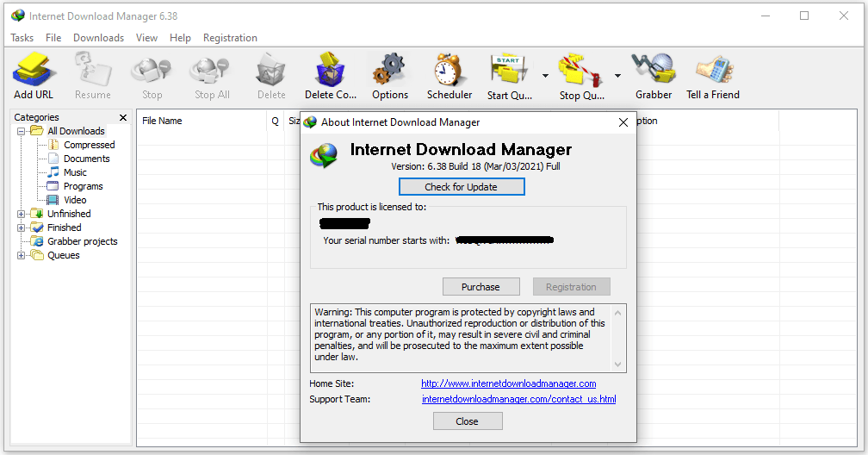868x455 pixels.
Task: Open the Help menu
Action: (x=180, y=38)
